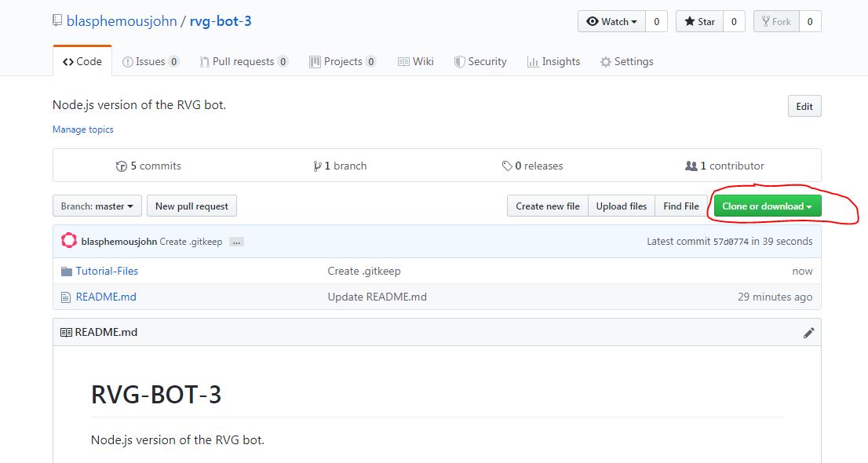Click the Upload files button
868x463 pixels.
(x=621, y=206)
